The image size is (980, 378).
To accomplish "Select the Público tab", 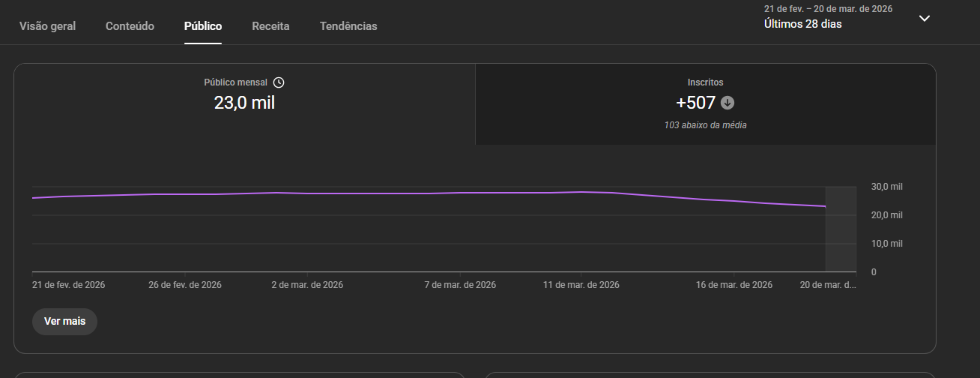I will click(203, 26).
